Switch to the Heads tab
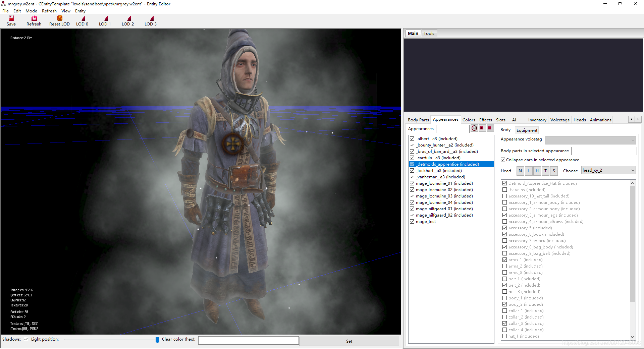 [580, 120]
